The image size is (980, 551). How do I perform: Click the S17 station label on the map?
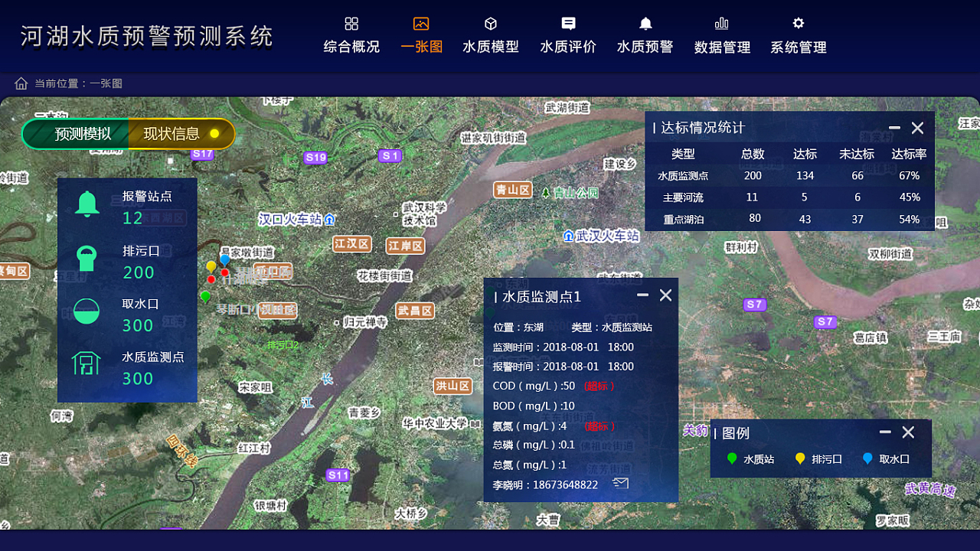pyautogui.click(x=204, y=153)
